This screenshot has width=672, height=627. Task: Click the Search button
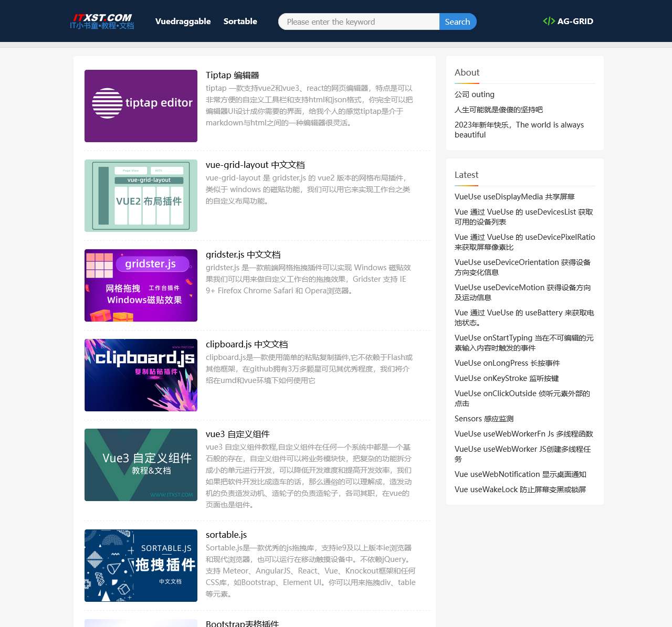coord(458,22)
